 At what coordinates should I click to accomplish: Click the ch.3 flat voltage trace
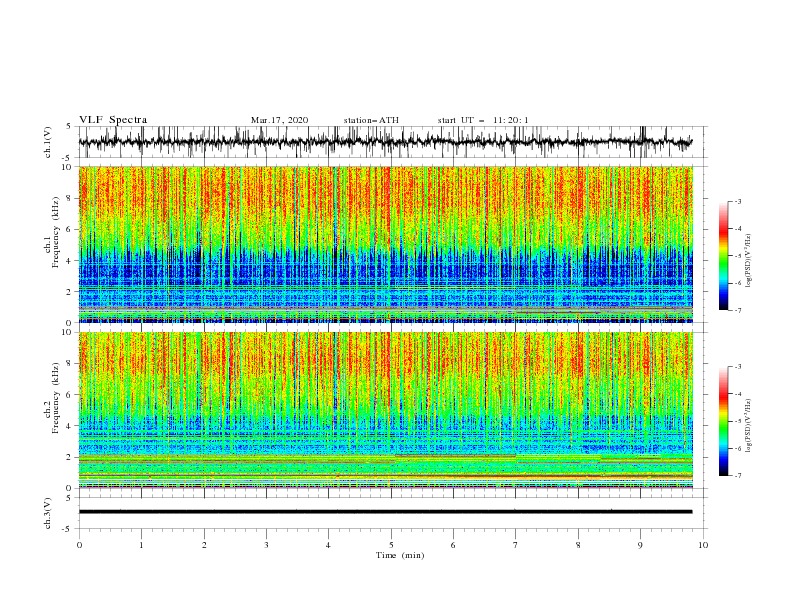[x=385, y=512]
